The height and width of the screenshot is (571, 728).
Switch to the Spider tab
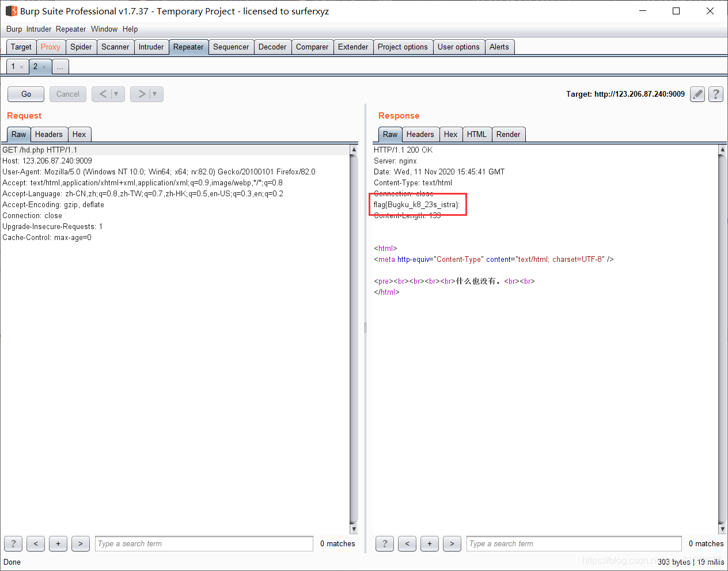coord(81,47)
